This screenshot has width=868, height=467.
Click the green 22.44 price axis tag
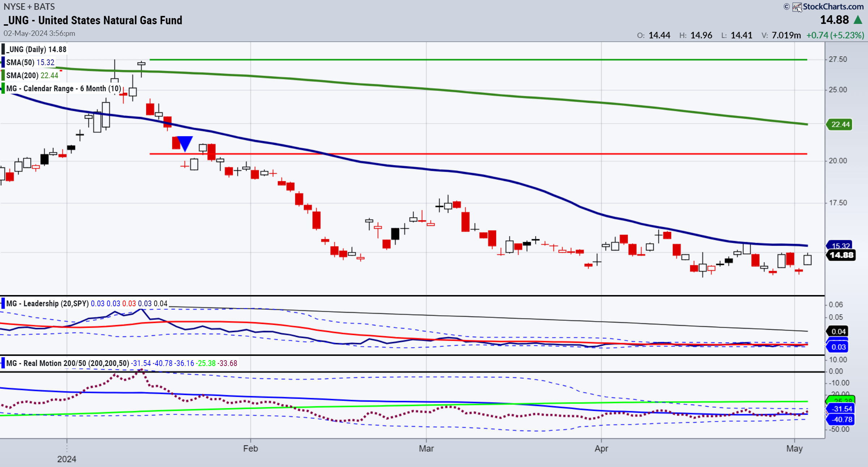pos(839,125)
